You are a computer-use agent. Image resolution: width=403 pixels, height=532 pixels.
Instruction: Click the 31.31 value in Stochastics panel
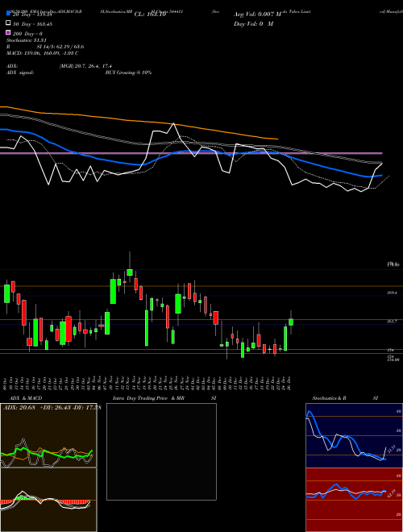390,450
